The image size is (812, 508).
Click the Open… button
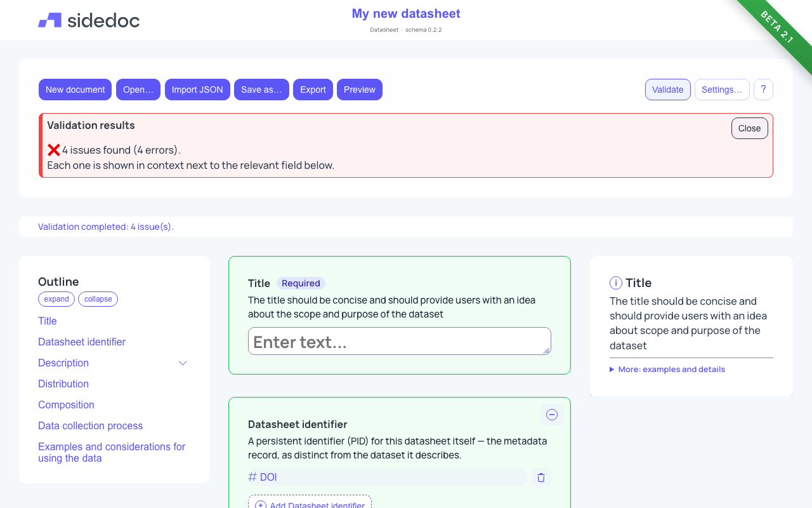point(138,90)
